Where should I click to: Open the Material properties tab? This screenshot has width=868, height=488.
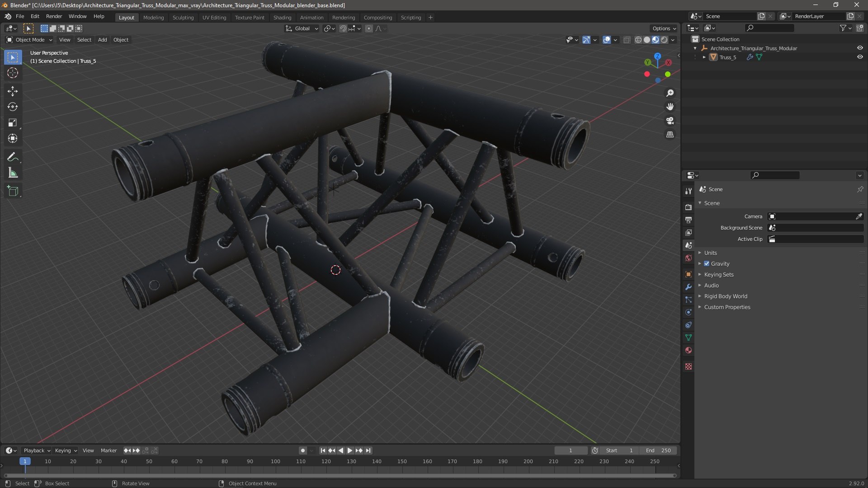[x=689, y=350]
